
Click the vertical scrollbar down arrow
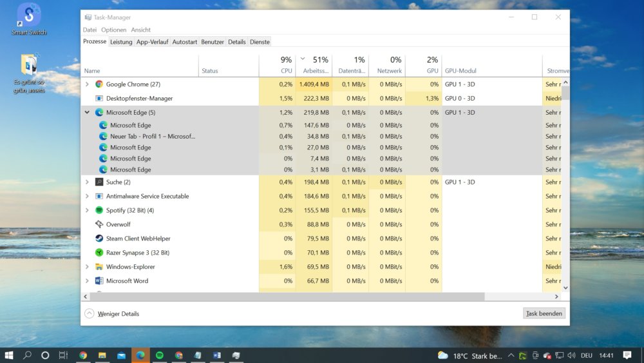pos(565,288)
